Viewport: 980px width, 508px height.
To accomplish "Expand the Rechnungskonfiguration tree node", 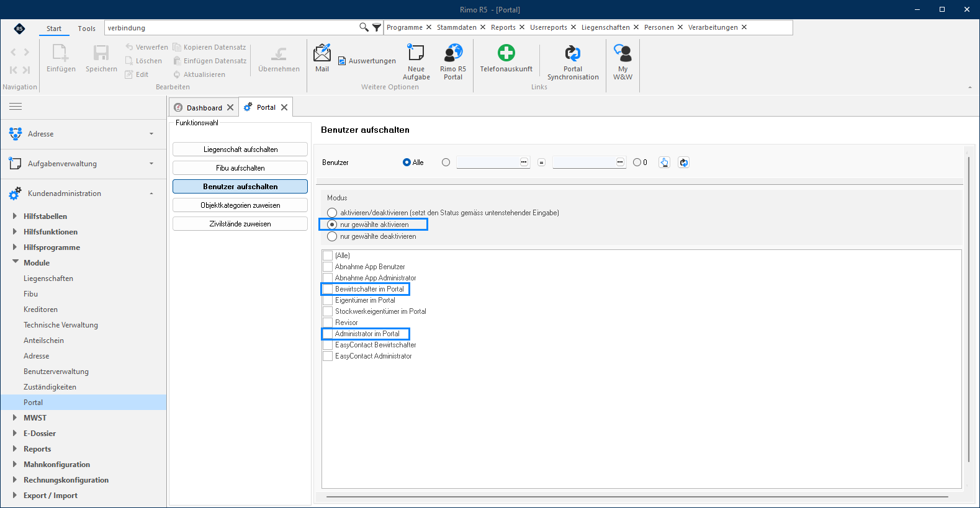I will (x=15, y=479).
